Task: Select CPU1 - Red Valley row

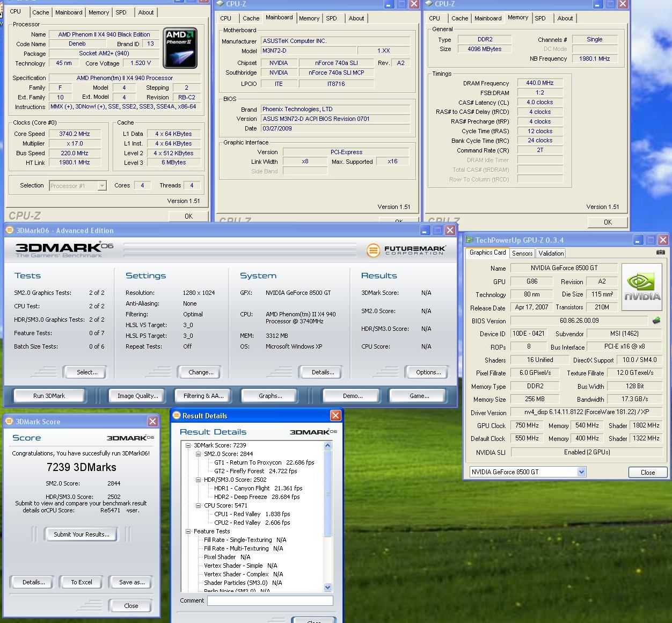Action: tap(252, 514)
